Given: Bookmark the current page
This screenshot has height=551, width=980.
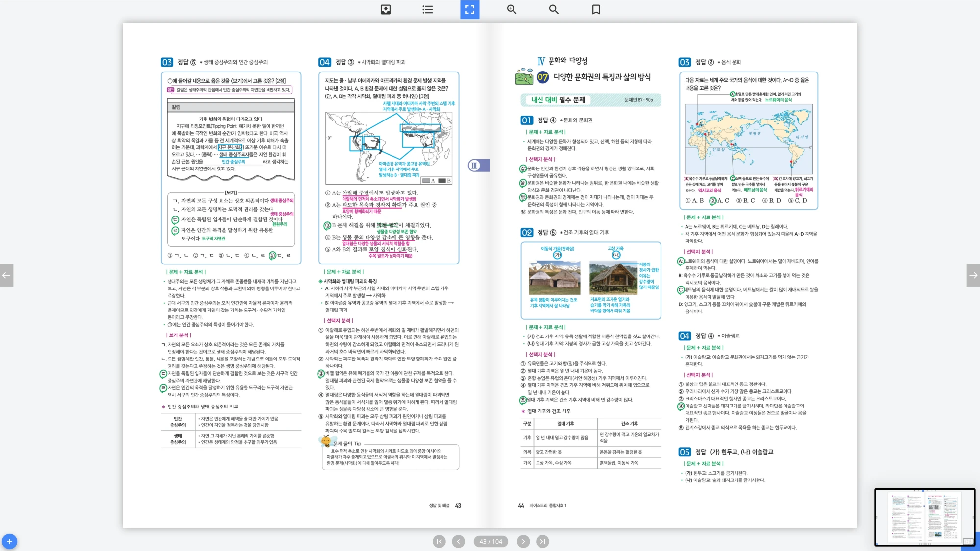Looking at the screenshot, I should [596, 9].
